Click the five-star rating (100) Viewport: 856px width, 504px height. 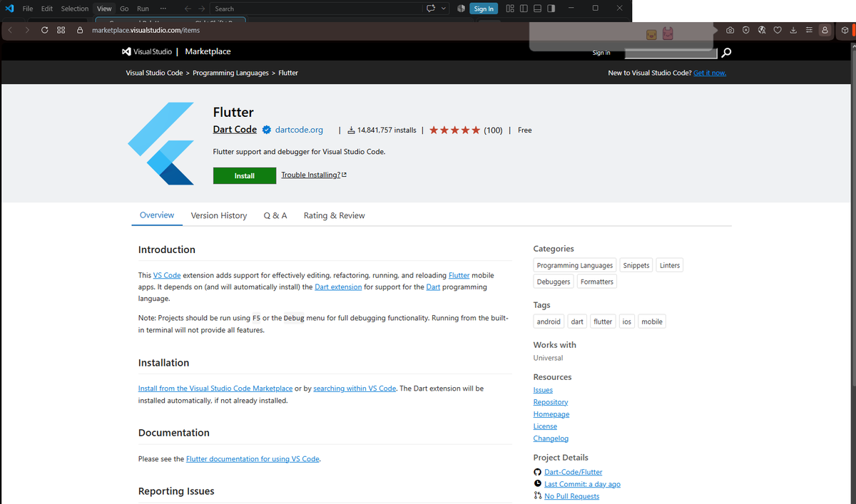click(467, 130)
